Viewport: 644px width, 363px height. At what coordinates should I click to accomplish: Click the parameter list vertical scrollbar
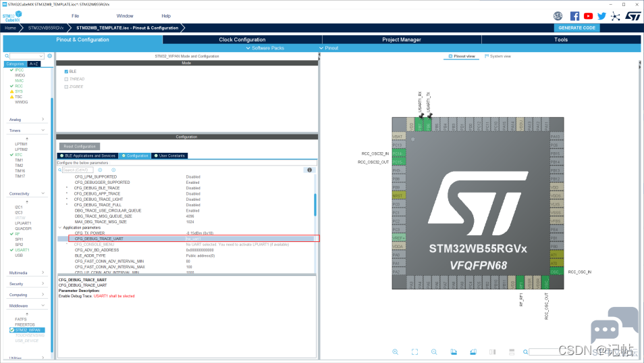click(x=315, y=205)
